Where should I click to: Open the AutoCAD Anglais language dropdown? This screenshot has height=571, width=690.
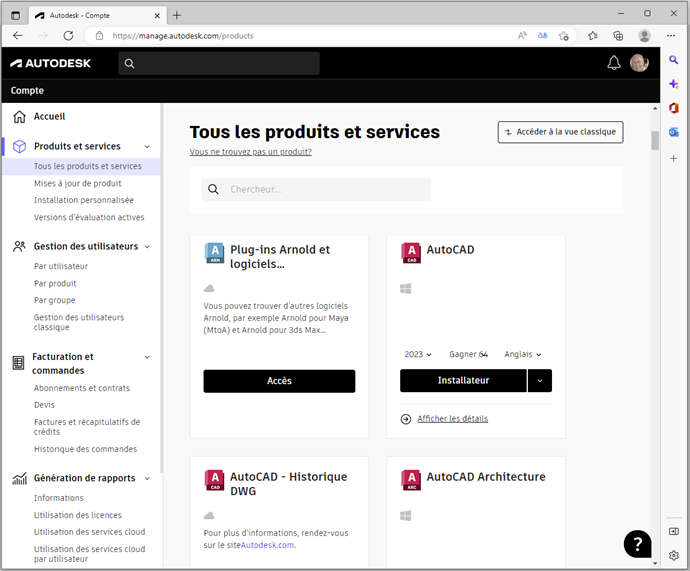tap(523, 355)
